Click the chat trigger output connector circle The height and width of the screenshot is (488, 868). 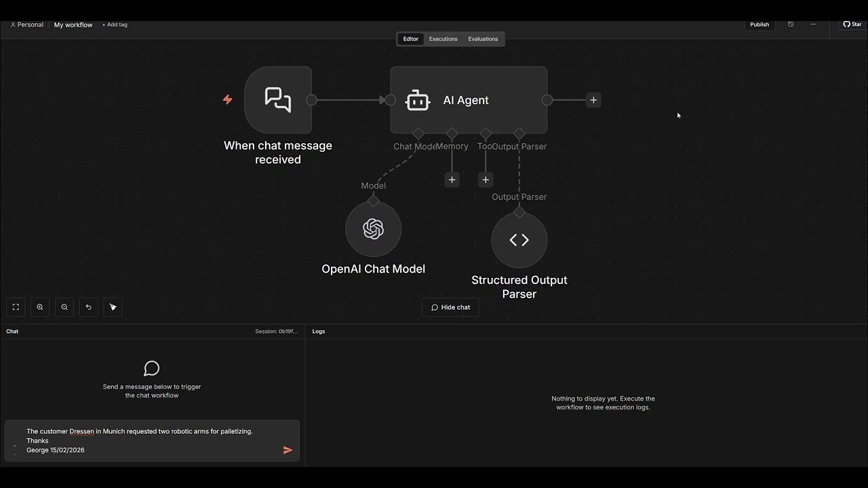click(x=311, y=100)
